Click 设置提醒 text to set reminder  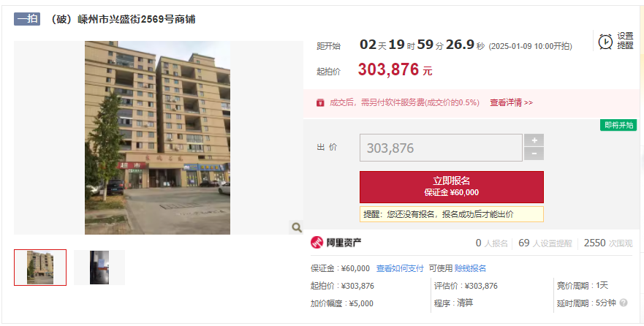pos(625,41)
